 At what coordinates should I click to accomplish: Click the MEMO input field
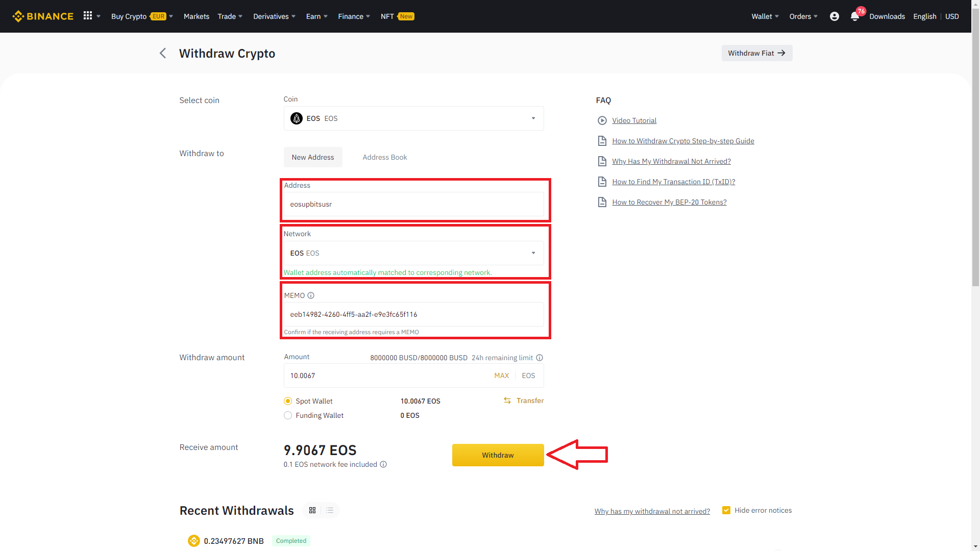point(413,314)
